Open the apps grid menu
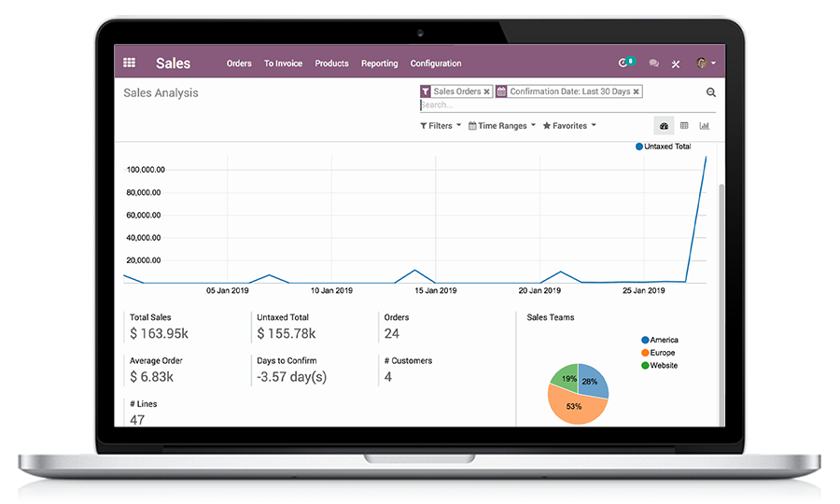Image resolution: width=840 pixels, height=504 pixels. 130,63
